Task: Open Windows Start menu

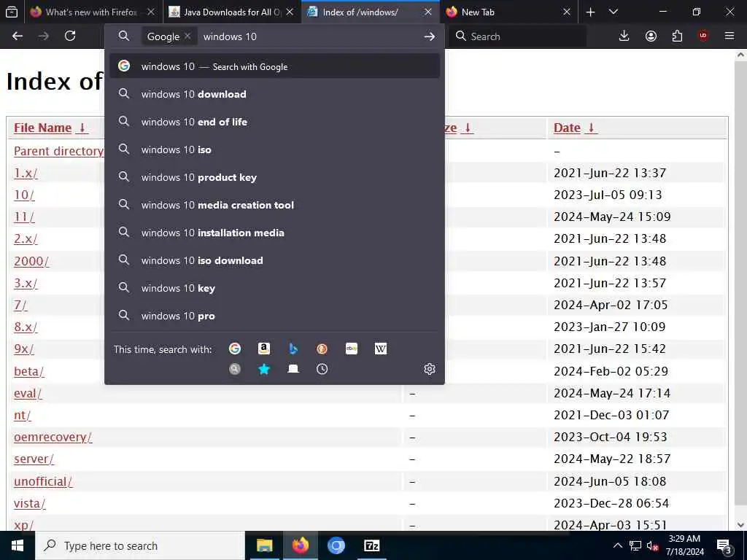Action: point(18,545)
